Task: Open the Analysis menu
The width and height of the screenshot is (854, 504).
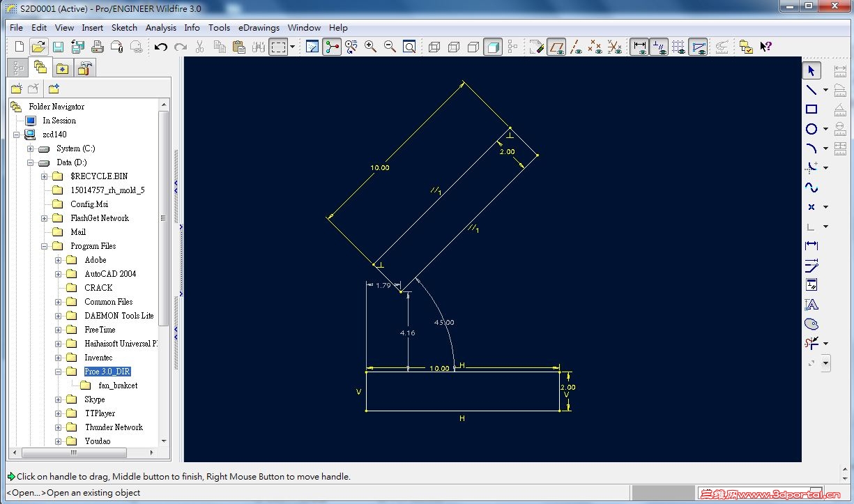Action: click(161, 28)
